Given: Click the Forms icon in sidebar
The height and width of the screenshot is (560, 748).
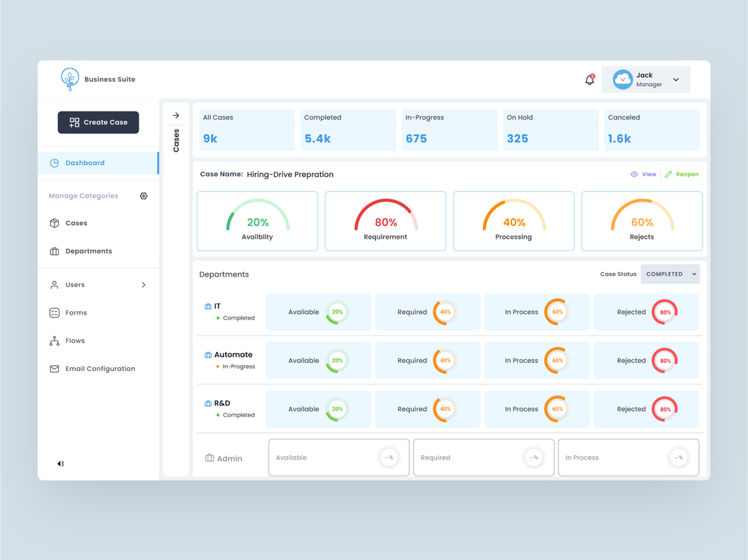Looking at the screenshot, I should pyautogui.click(x=54, y=312).
